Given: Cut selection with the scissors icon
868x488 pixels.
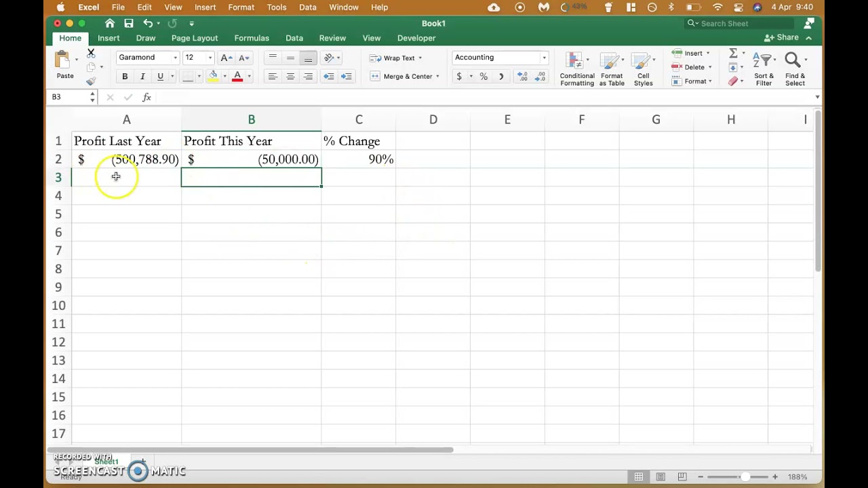Looking at the screenshot, I should 91,53.
